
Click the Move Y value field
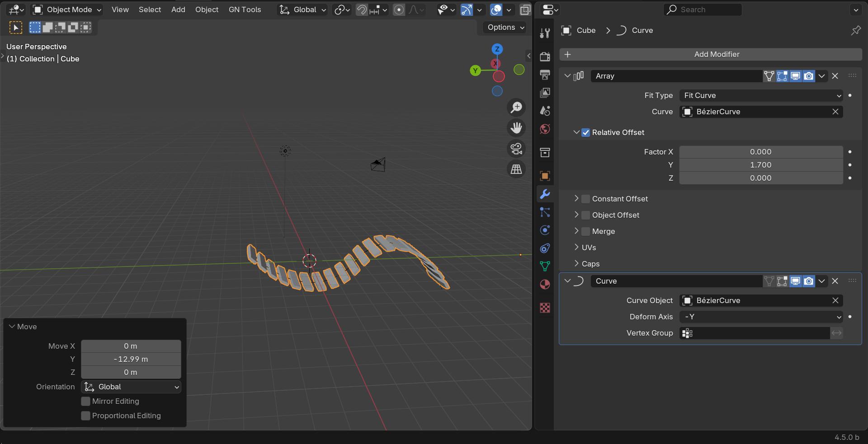[131, 359]
